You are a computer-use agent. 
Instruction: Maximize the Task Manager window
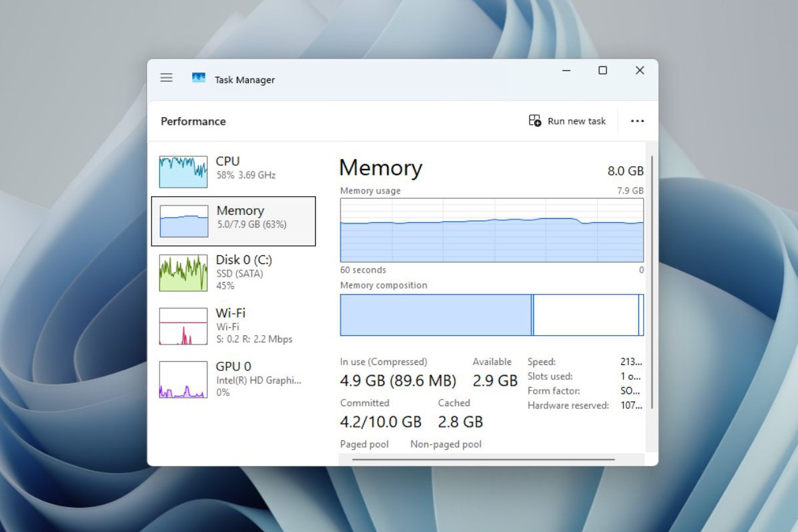click(602, 70)
